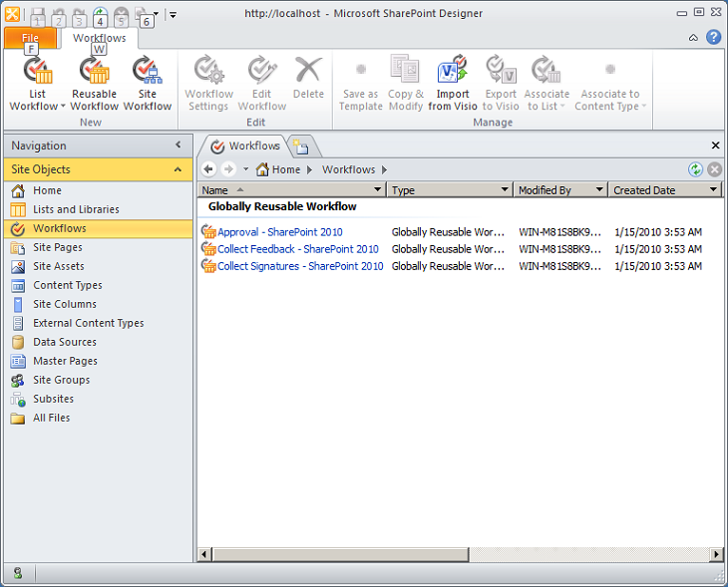
Task: Open Created Date column dropdown
Action: (x=714, y=189)
